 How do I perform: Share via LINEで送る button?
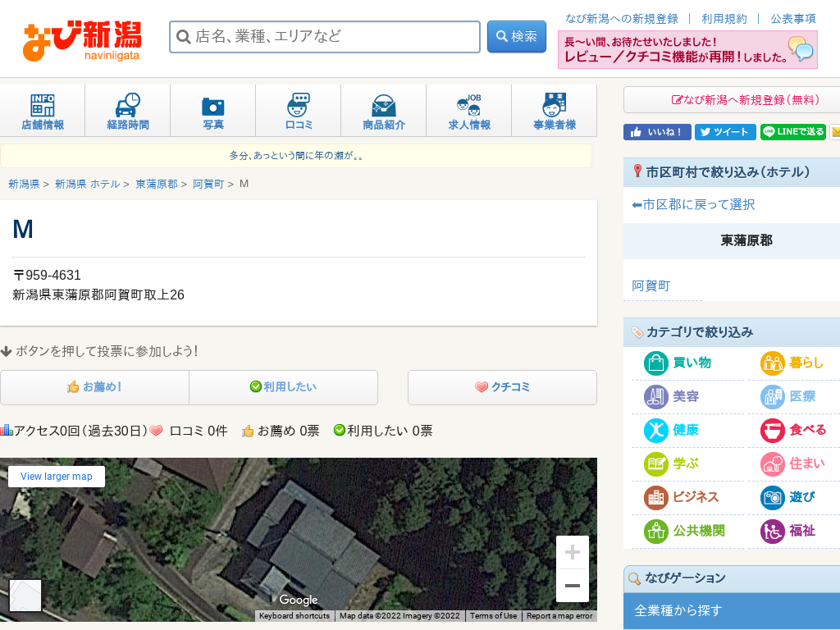[793, 132]
